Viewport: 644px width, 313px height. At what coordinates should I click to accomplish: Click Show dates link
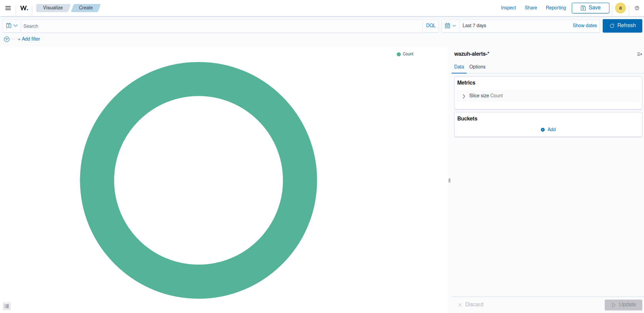585,25
